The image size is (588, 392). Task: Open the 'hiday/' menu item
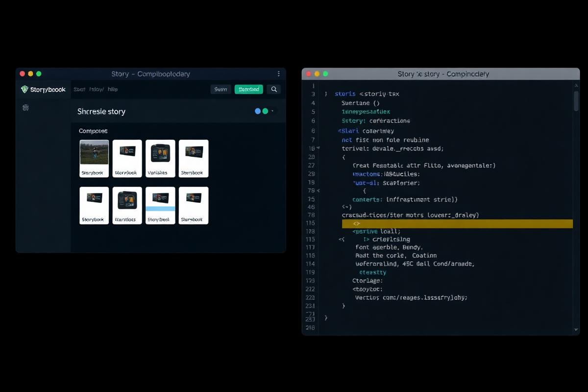[x=97, y=89]
